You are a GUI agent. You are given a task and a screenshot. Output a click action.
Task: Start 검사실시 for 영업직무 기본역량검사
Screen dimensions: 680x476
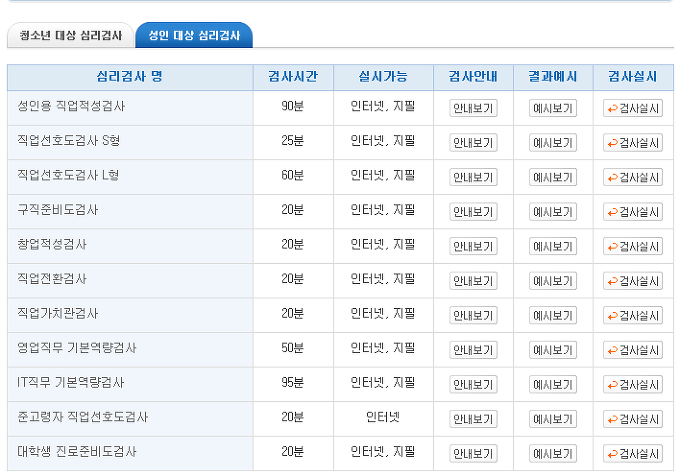point(633,350)
